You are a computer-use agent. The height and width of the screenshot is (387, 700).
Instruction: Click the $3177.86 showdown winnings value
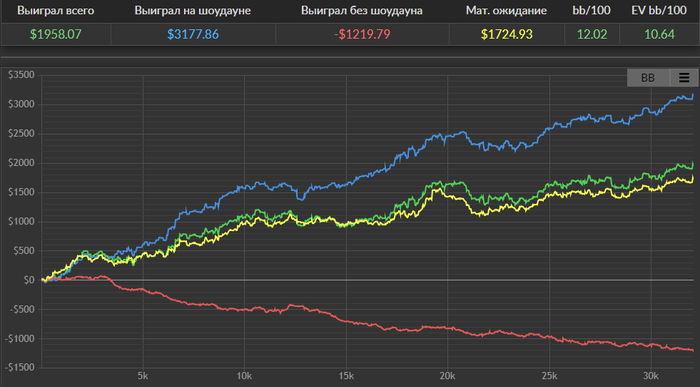193,34
